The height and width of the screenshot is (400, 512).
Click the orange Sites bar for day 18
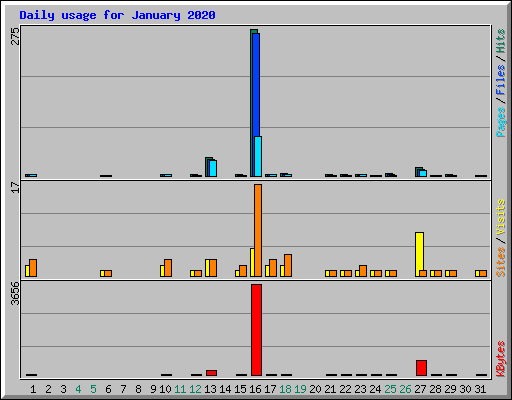pyautogui.click(x=288, y=266)
